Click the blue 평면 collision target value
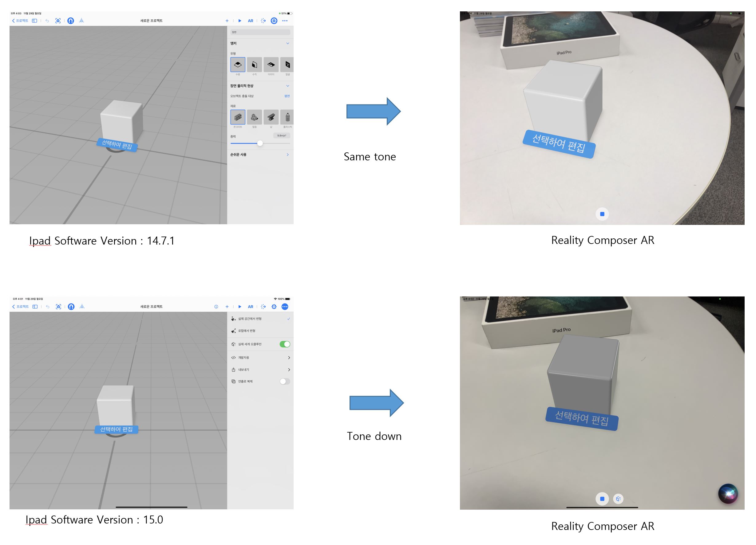 pyautogui.click(x=287, y=96)
